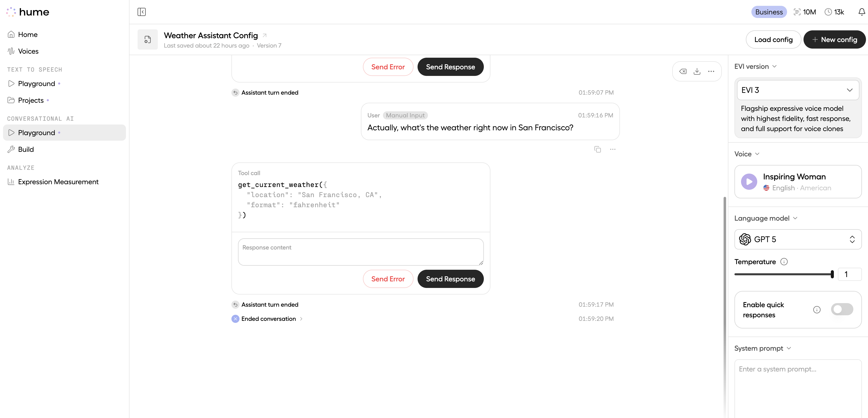Adjust the Temperature slider handle
The image size is (868, 418).
tap(832, 274)
